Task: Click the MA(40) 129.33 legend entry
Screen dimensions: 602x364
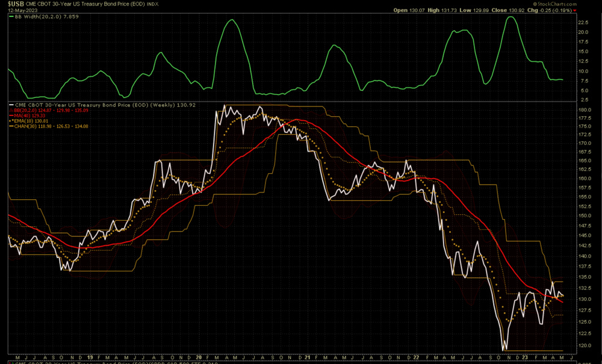Action: (30, 116)
